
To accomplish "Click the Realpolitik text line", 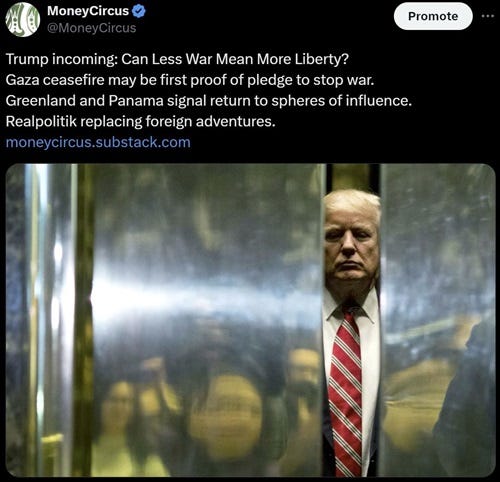I will [141, 121].
